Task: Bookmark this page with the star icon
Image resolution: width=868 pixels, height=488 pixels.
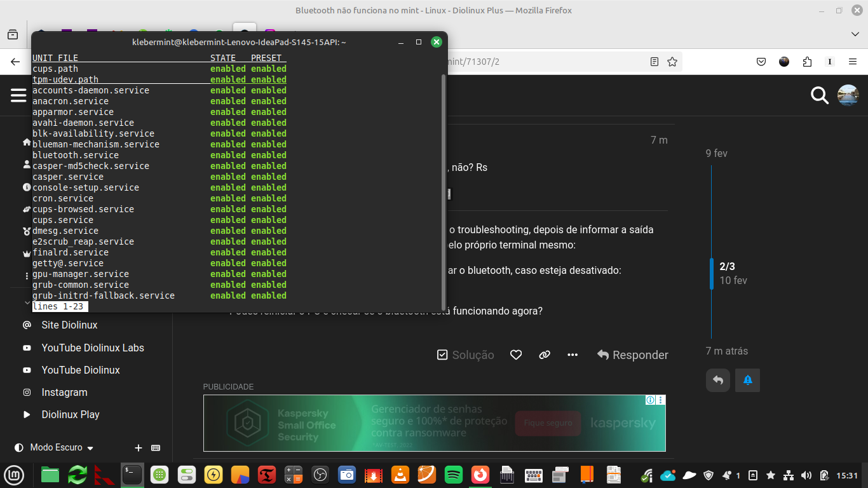Action: [672, 62]
